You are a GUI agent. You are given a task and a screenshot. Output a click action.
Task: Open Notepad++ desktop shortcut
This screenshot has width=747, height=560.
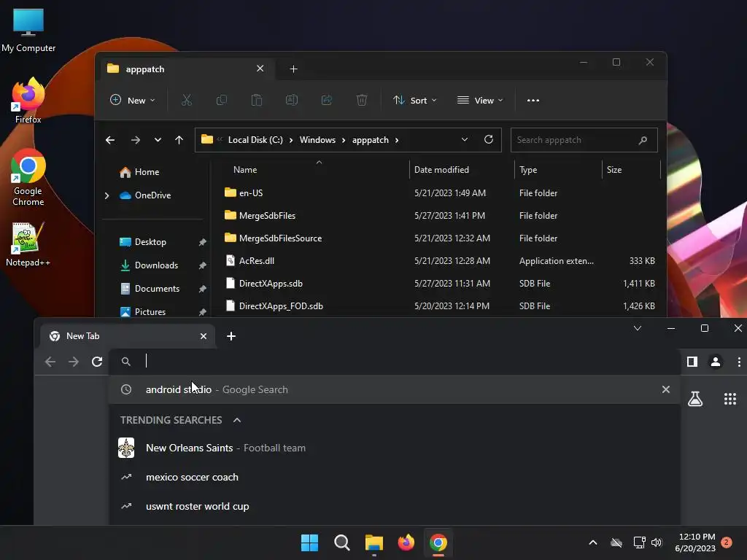(x=28, y=244)
